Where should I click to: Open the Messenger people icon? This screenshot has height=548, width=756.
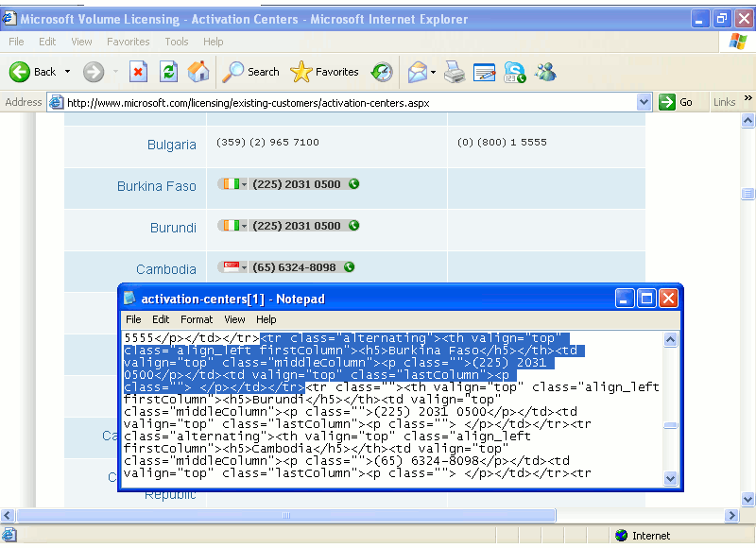pos(545,73)
